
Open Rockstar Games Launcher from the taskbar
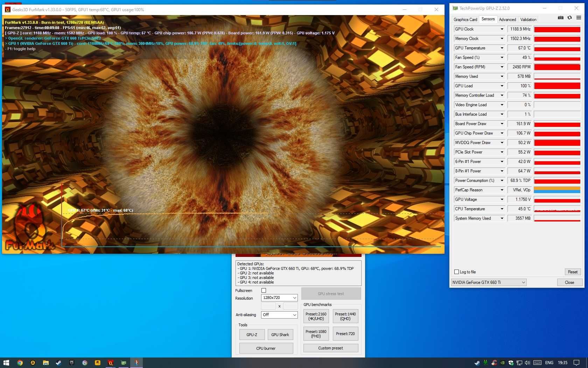pyautogui.click(x=98, y=363)
